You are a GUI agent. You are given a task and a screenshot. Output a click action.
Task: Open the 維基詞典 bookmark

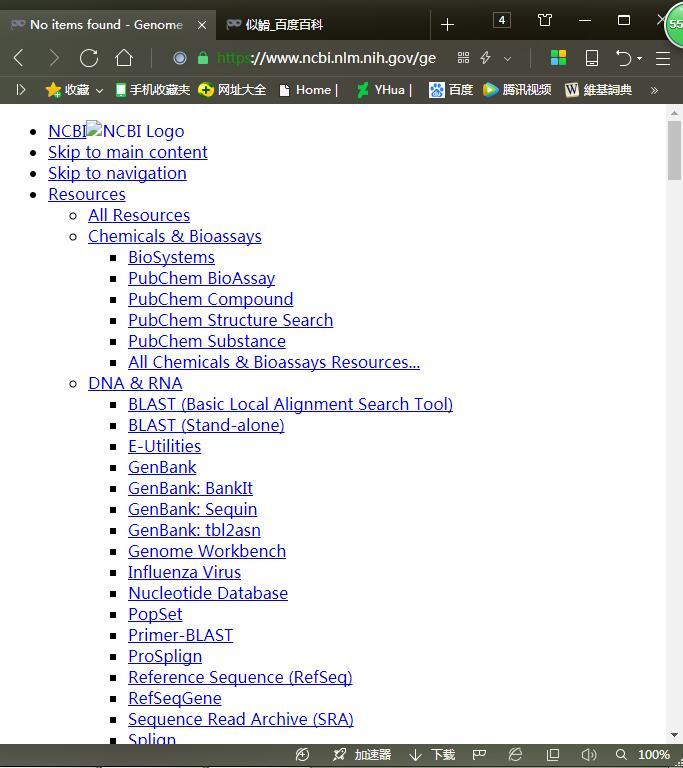pyautogui.click(x=598, y=90)
